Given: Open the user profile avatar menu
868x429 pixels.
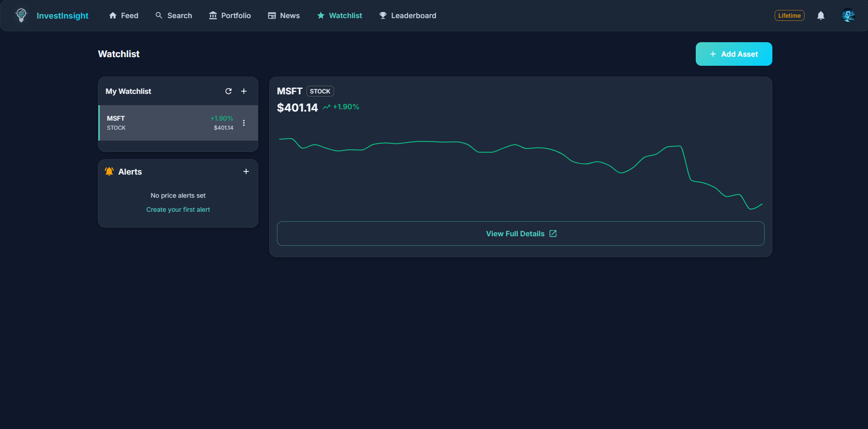Looking at the screenshot, I should (x=848, y=15).
